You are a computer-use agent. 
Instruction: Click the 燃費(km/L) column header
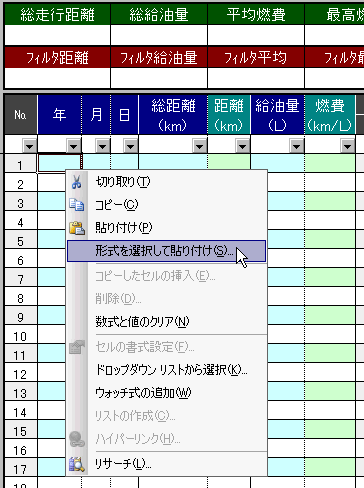pyautogui.click(x=330, y=115)
